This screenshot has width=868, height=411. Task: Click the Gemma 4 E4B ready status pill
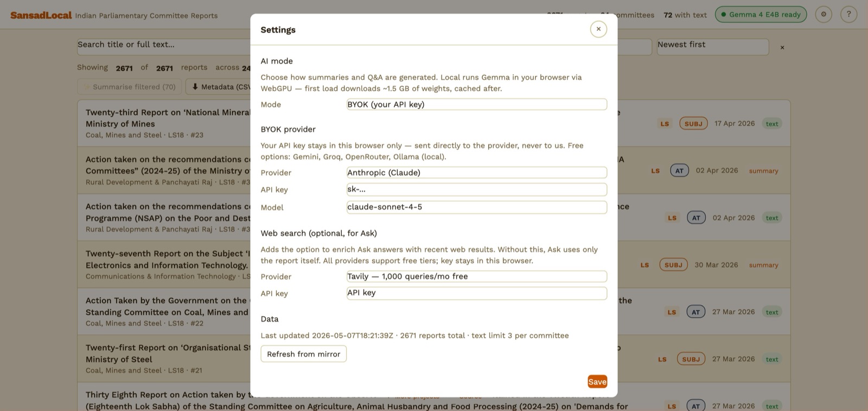coord(761,15)
